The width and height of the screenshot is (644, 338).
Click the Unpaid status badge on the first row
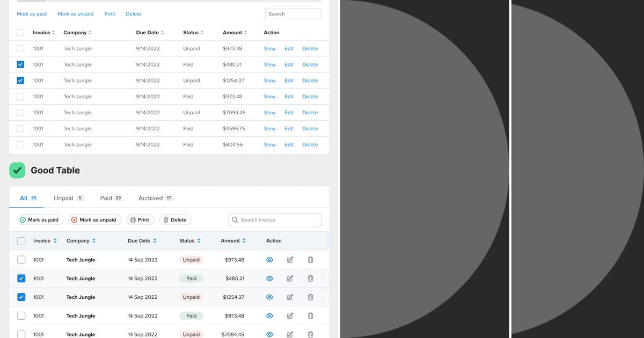191,260
